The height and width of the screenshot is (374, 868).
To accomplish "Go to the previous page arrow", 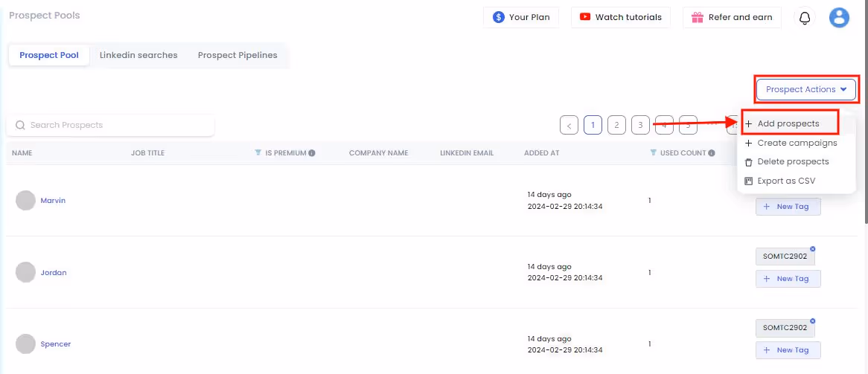I will click(569, 125).
